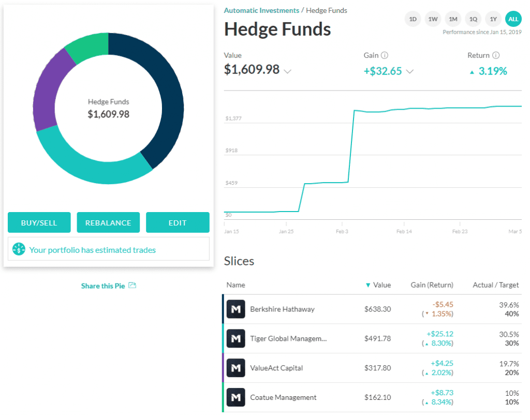This screenshot has width=530, height=420.
Task: Select the ALL time range
Action: tap(513, 19)
